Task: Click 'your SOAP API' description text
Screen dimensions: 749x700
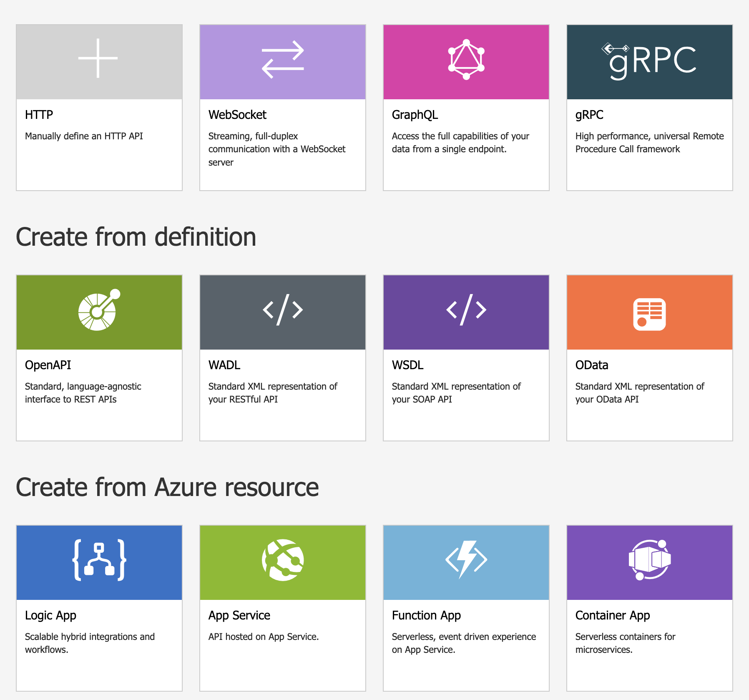Action: click(x=422, y=399)
